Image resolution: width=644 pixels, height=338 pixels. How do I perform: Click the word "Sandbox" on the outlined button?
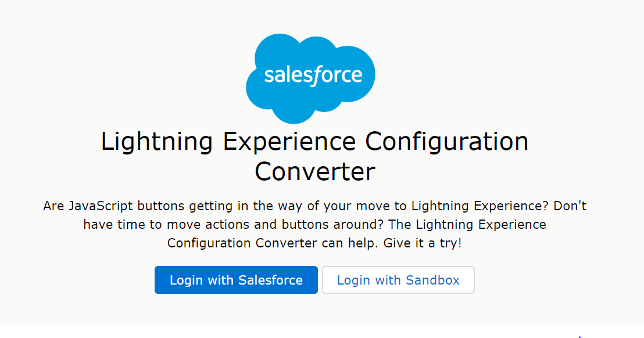pos(432,280)
